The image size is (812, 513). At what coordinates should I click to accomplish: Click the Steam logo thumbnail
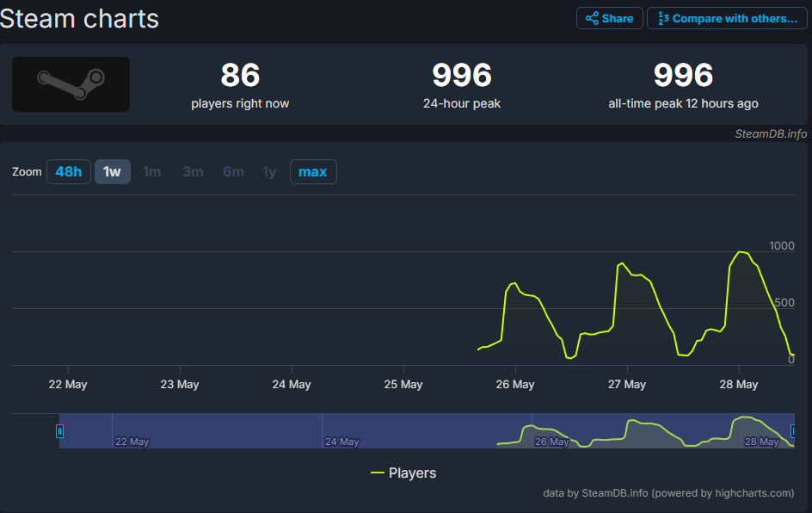point(71,84)
